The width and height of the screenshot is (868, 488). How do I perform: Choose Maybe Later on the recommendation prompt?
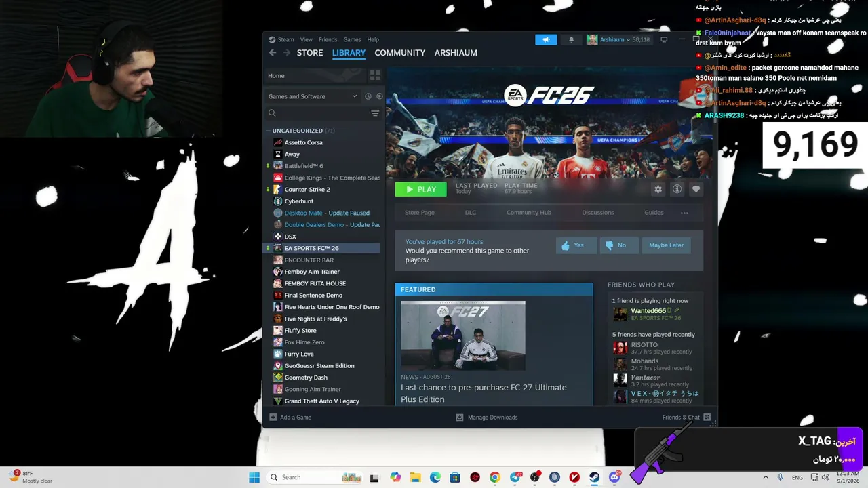click(x=666, y=245)
